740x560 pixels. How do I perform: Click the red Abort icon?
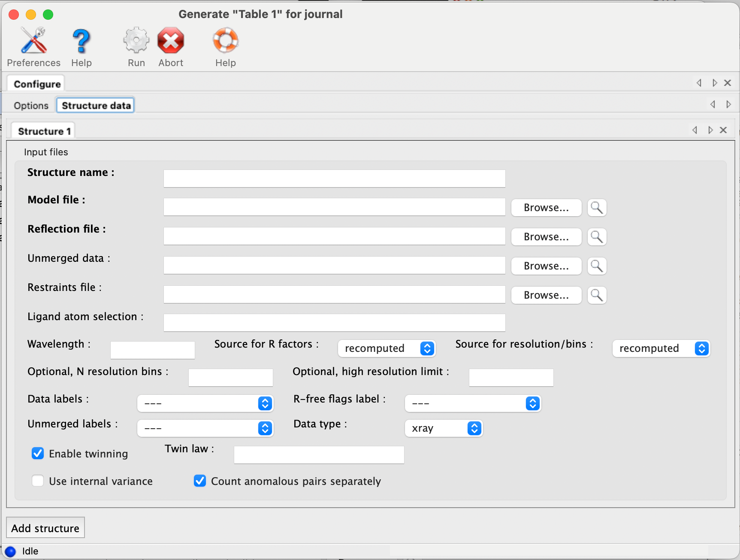170,41
